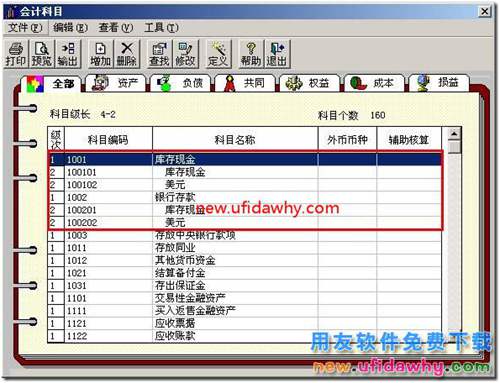Click the 科目编码 column header
This screenshot has width=500, height=383.
coord(108,139)
